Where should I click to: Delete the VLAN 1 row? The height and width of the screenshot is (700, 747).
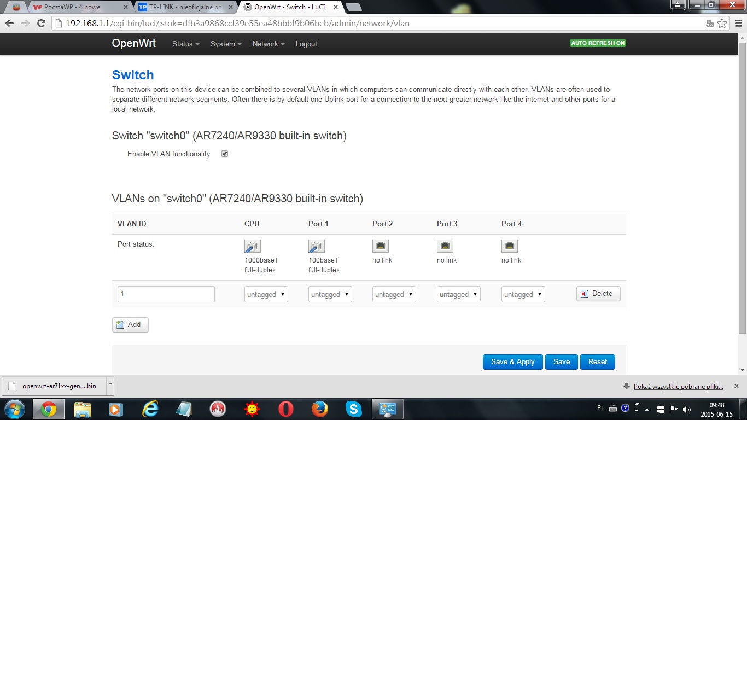pos(598,294)
